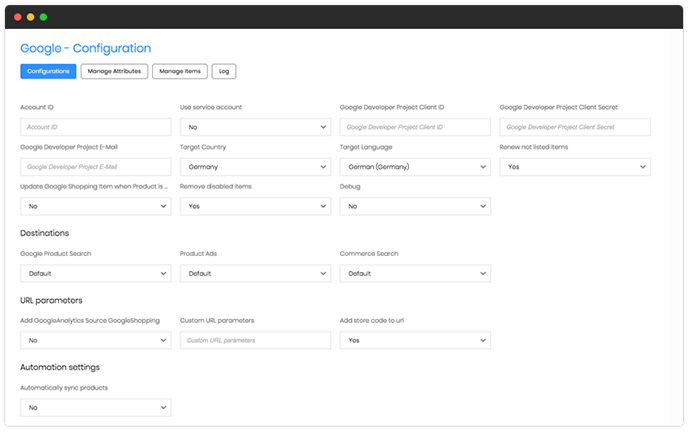Image resolution: width=689 pixels, height=432 pixels.
Task: Open the Google Product Search destination dropdown
Action: [95, 273]
